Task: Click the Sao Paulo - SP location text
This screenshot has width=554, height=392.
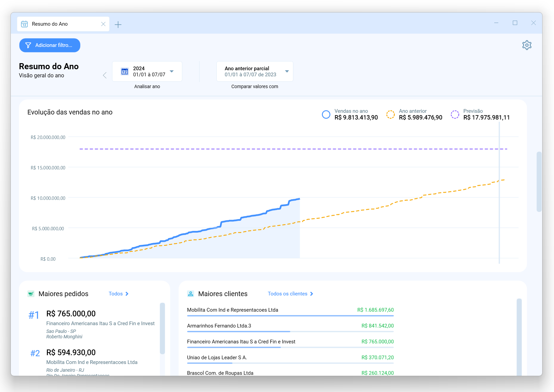Action: click(x=61, y=331)
